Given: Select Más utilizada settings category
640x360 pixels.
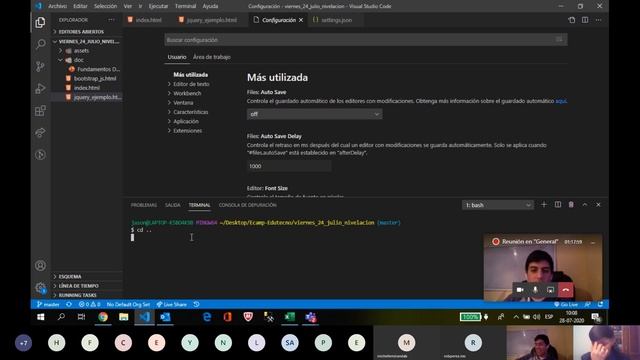Looking at the screenshot, I should [x=191, y=75].
